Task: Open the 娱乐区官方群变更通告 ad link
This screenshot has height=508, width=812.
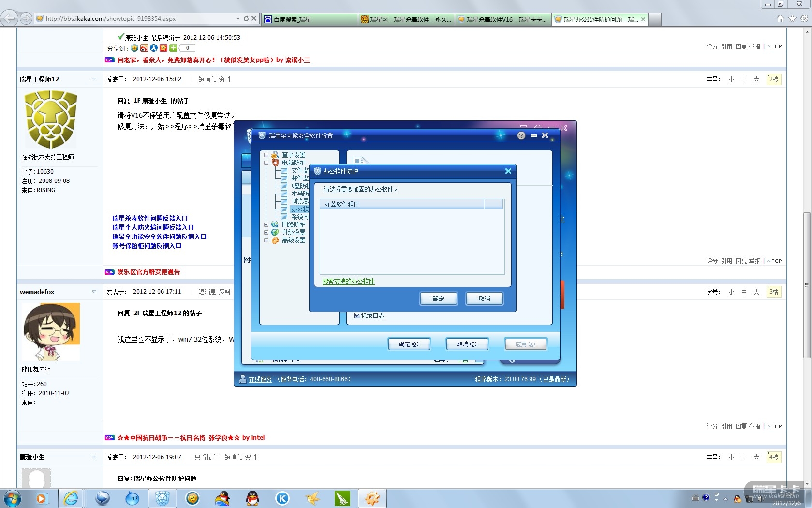Action: coord(148,272)
